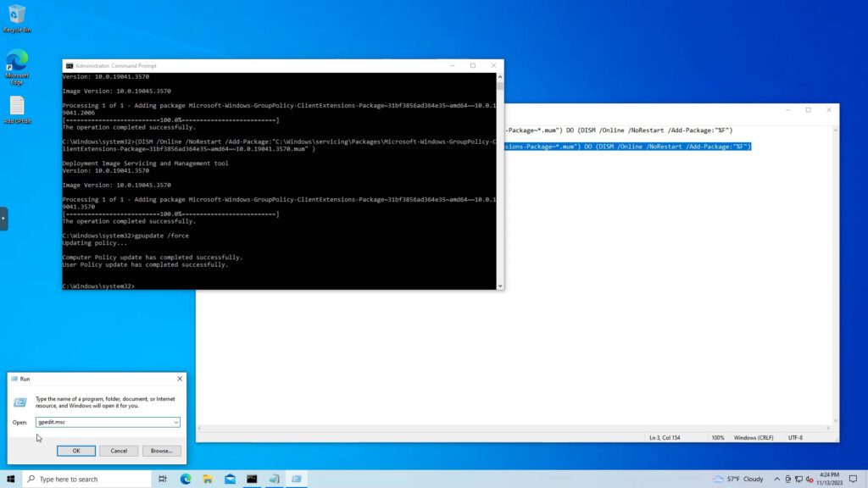Image resolution: width=868 pixels, height=488 pixels.
Task: Click the Command Prompt vertical scrollbar
Action: [x=500, y=182]
